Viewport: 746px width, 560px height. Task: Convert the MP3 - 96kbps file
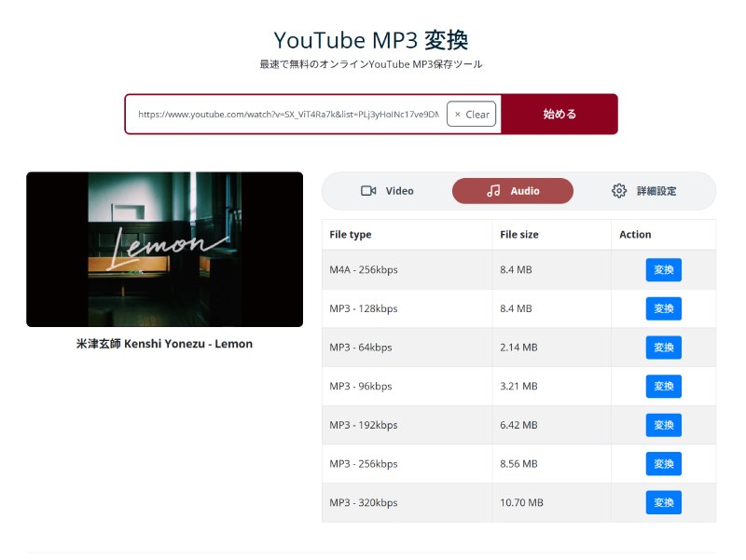tap(663, 386)
